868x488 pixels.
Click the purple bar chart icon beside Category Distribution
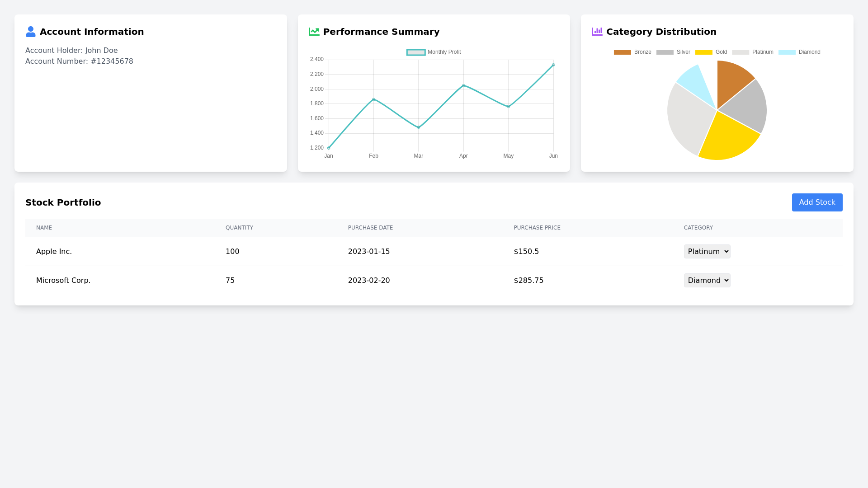[597, 32]
